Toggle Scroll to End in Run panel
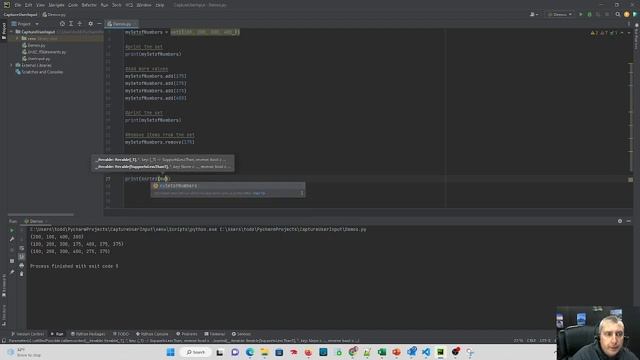 tap(22, 256)
